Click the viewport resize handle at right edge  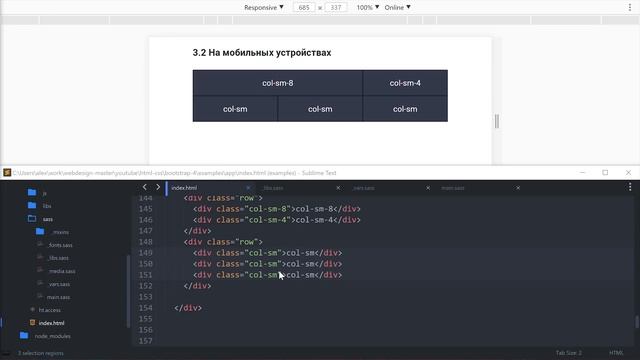click(x=497, y=121)
